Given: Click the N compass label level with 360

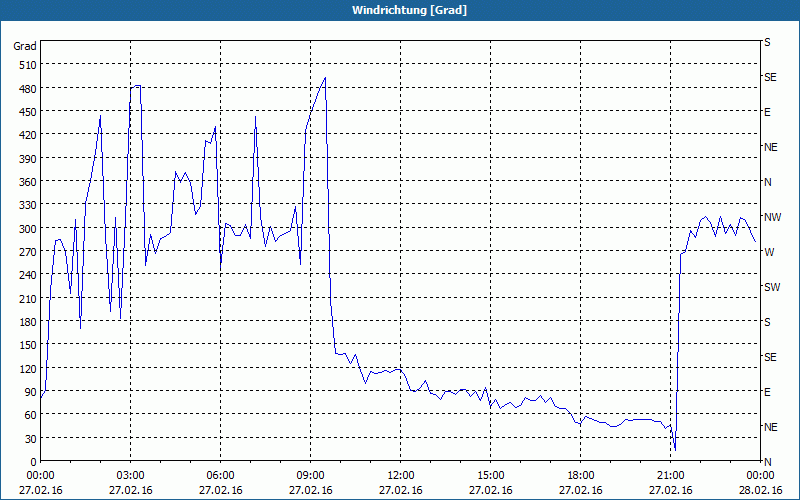Looking at the screenshot, I should 767,182.
